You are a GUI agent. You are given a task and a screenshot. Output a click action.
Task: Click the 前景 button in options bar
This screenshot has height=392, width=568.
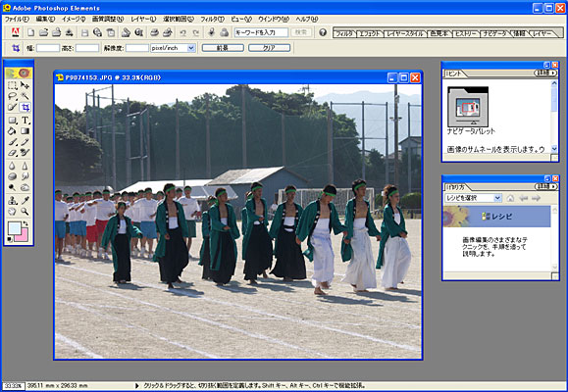223,48
